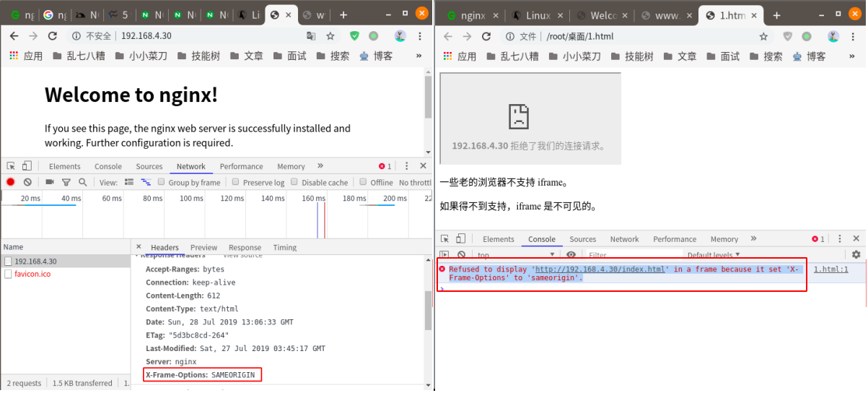The image size is (868, 393).
Task: Open 博客 bookmark in right browser
Action: (x=810, y=56)
